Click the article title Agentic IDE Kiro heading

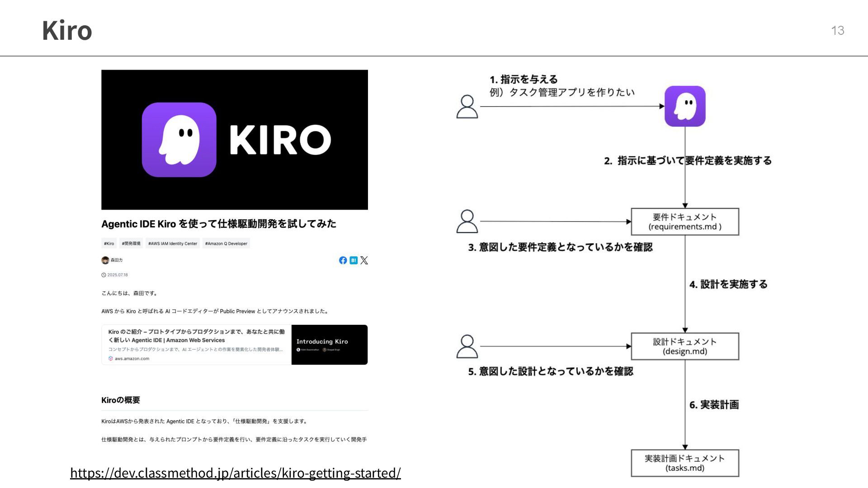219,224
